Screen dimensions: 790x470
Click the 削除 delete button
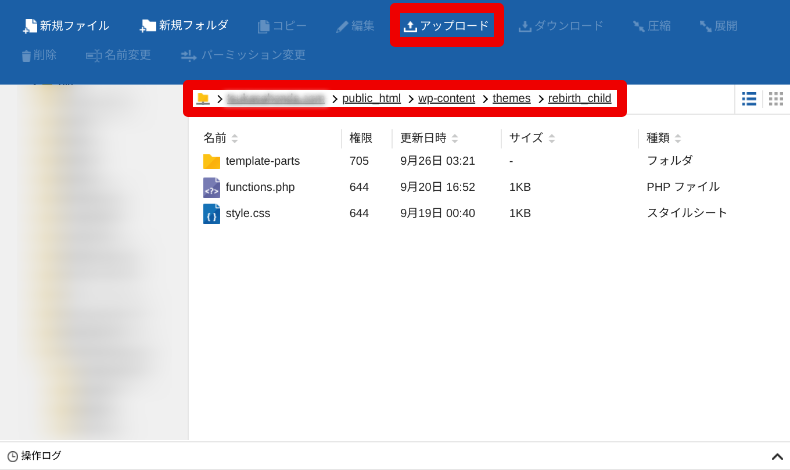pyautogui.click(x=39, y=55)
